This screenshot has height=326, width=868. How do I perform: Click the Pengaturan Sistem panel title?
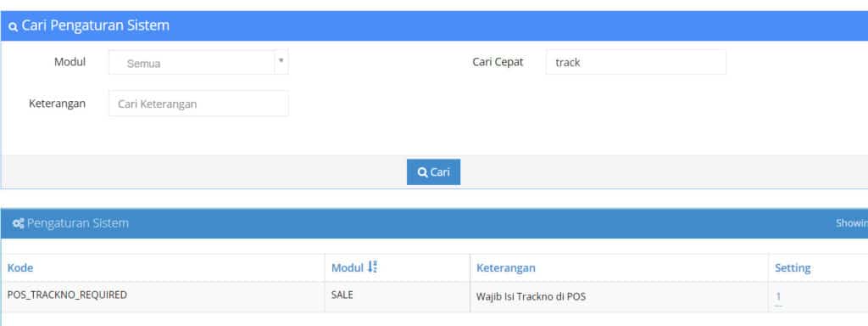coord(78,223)
